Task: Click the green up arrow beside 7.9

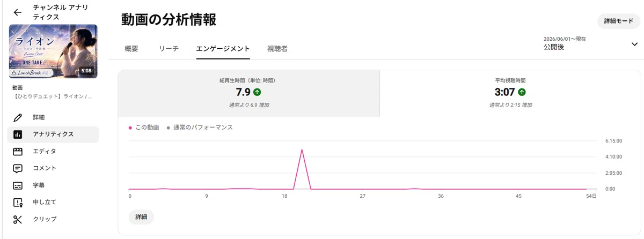Action: pyautogui.click(x=258, y=92)
